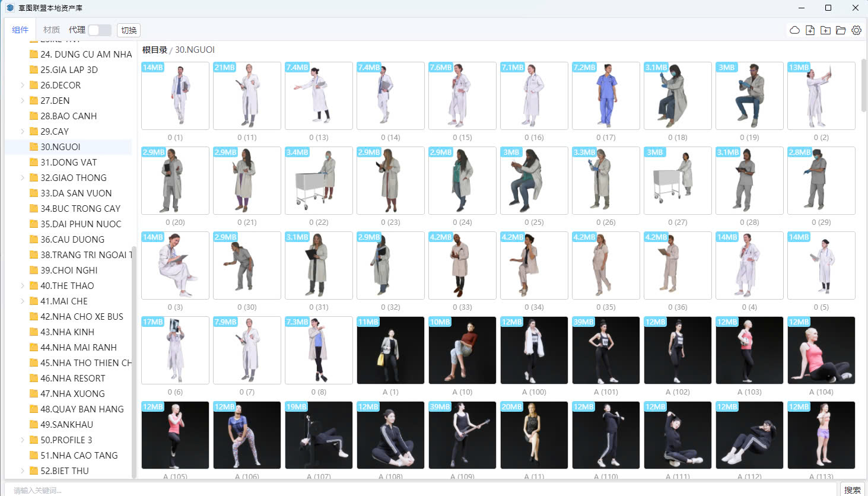Click the folder icon beside 47.NHA XUONG
The image size is (868, 496).
34,394
